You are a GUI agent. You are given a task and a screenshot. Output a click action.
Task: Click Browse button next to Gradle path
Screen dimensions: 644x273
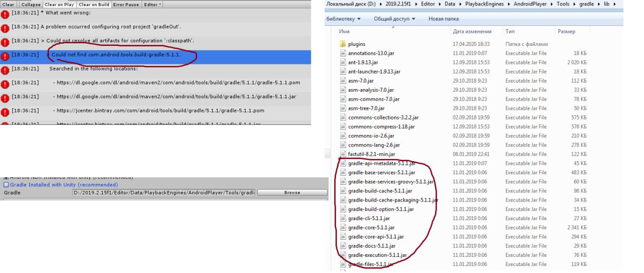(x=292, y=192)
